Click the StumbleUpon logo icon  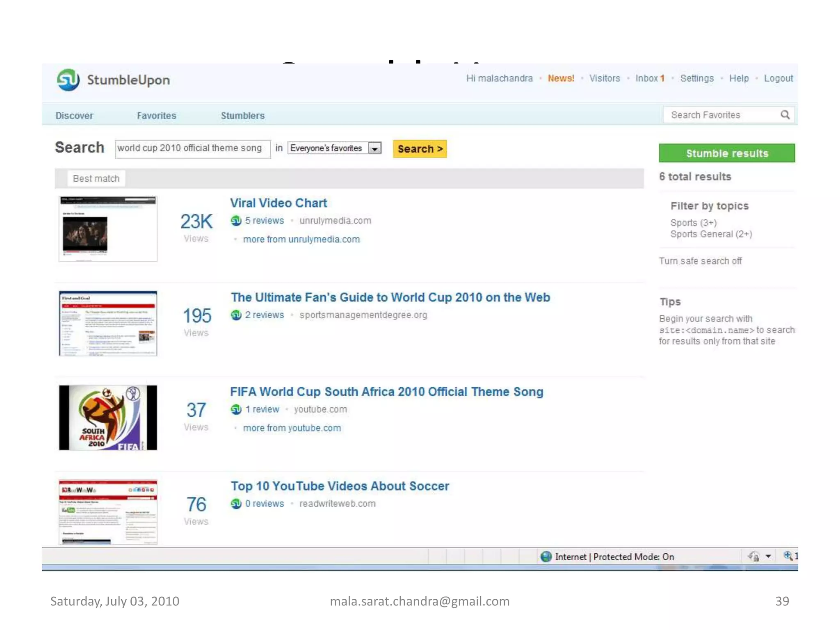pyautogui.click(x=68, y=80)
